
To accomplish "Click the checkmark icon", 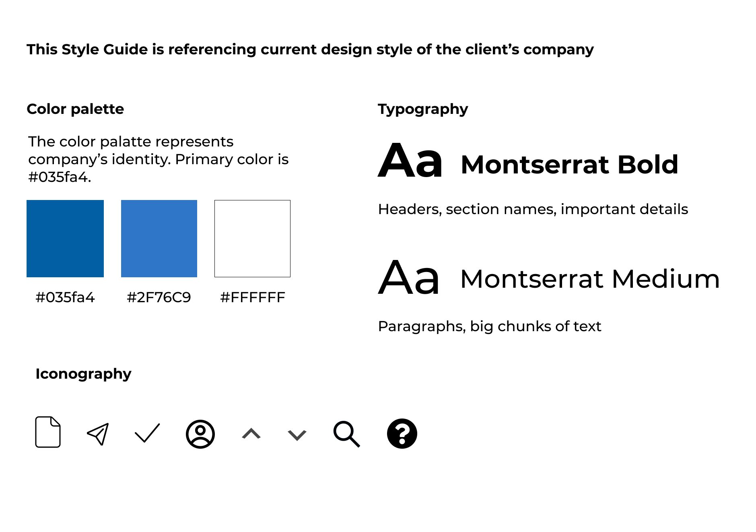I will click(x=147, y=433).
